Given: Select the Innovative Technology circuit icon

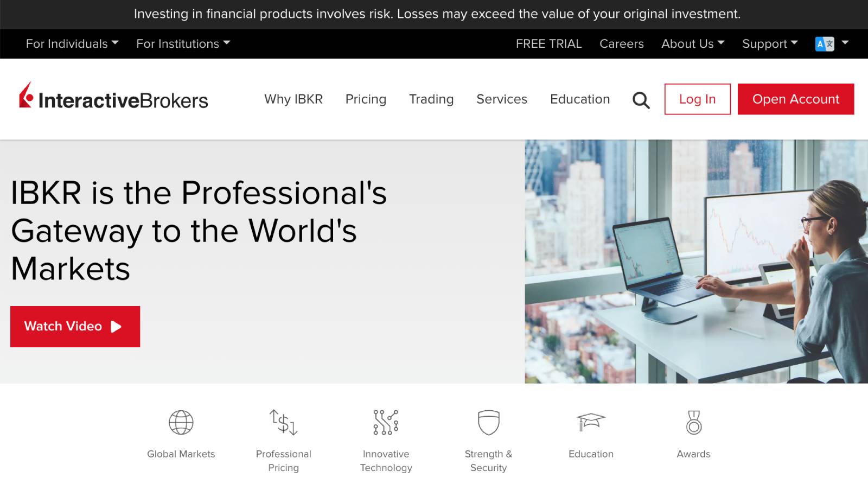Looking at the screenshot, I should [386, 422].
